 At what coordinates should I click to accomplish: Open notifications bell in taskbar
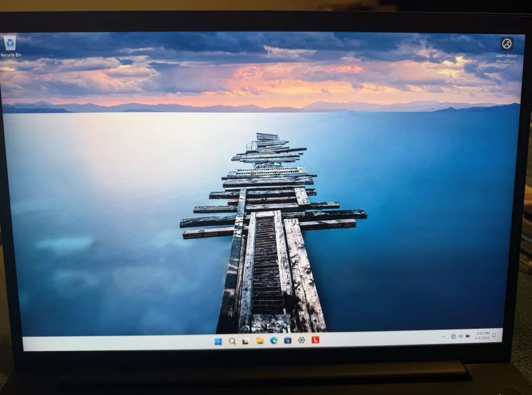(494, 335)
